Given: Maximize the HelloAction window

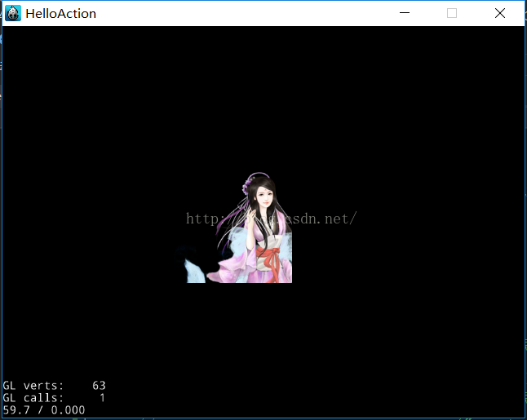Looking at the screenshot, I should coord(452,13).
